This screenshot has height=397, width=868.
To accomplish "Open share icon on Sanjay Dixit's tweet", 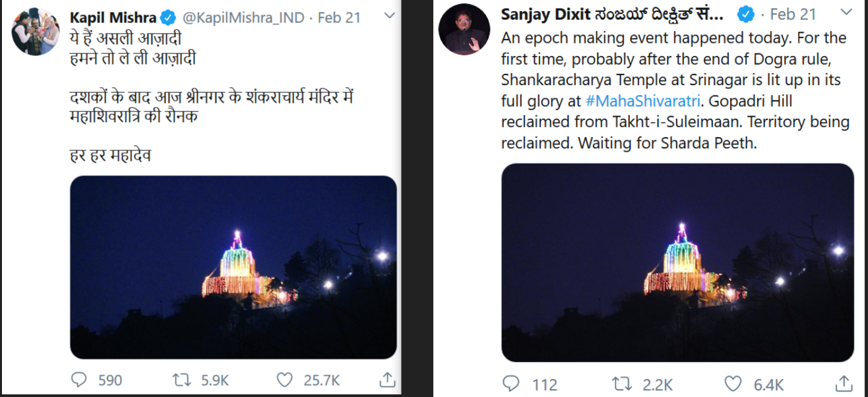I will click(x=844, y=383).
